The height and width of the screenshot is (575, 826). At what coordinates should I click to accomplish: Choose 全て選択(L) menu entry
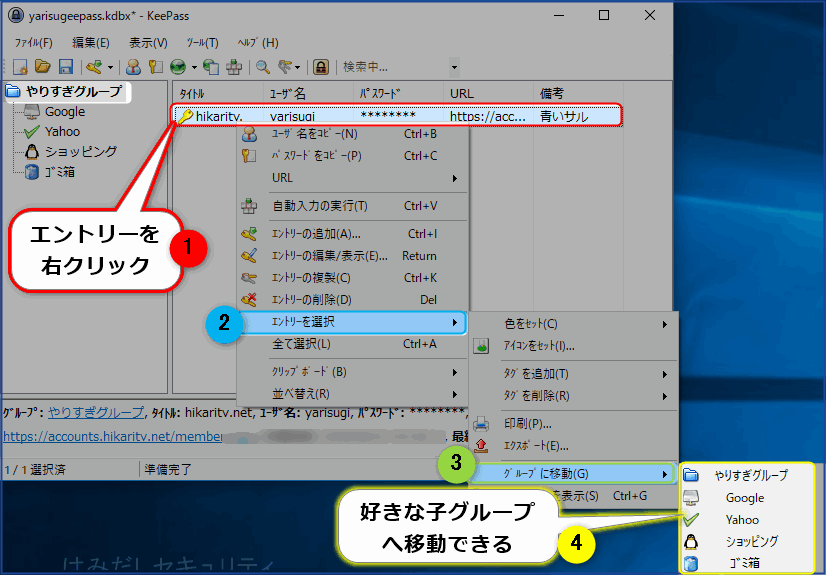(352, 344)
